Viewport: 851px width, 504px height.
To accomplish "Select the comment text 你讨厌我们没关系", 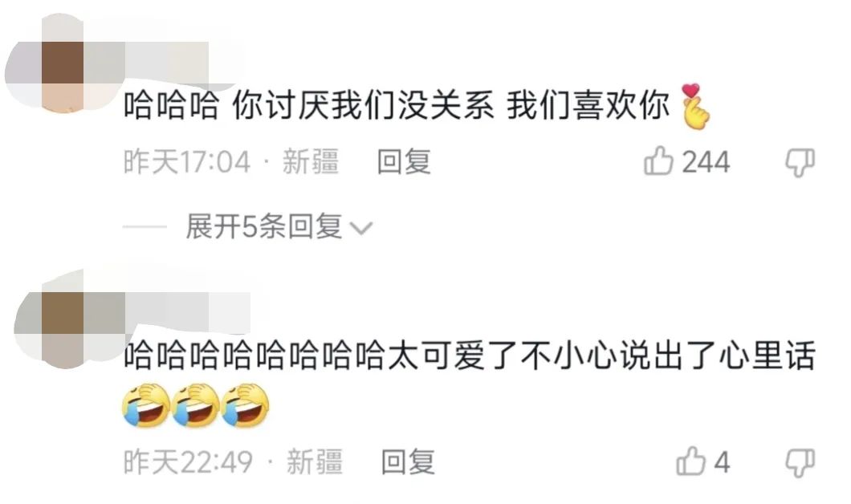I will click(x=363, y=105).
